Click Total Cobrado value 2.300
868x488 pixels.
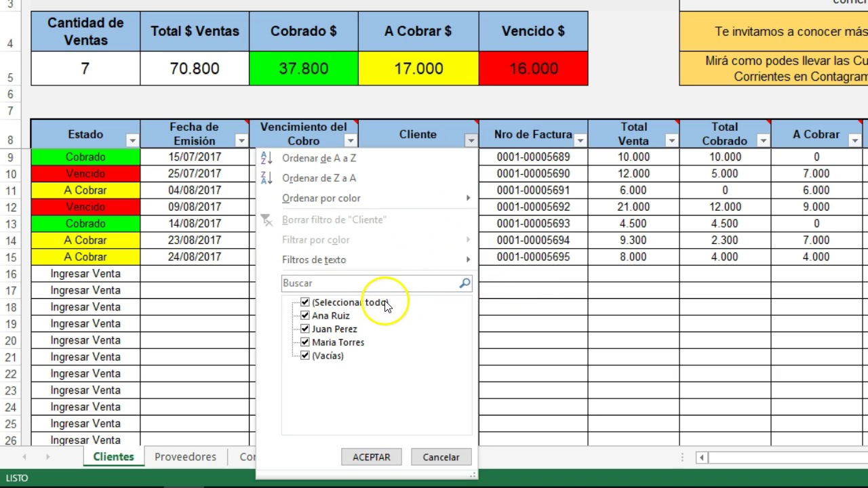(x=725, y=241)
